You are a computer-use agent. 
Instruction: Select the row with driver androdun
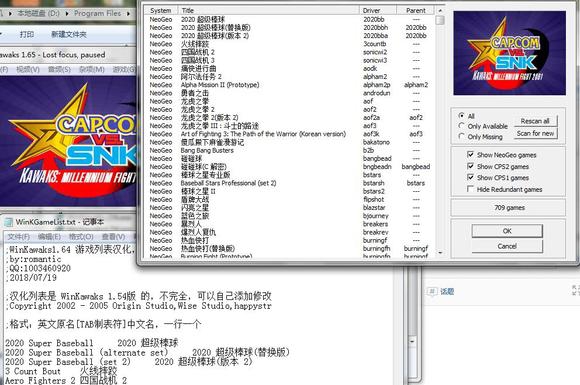289,93
